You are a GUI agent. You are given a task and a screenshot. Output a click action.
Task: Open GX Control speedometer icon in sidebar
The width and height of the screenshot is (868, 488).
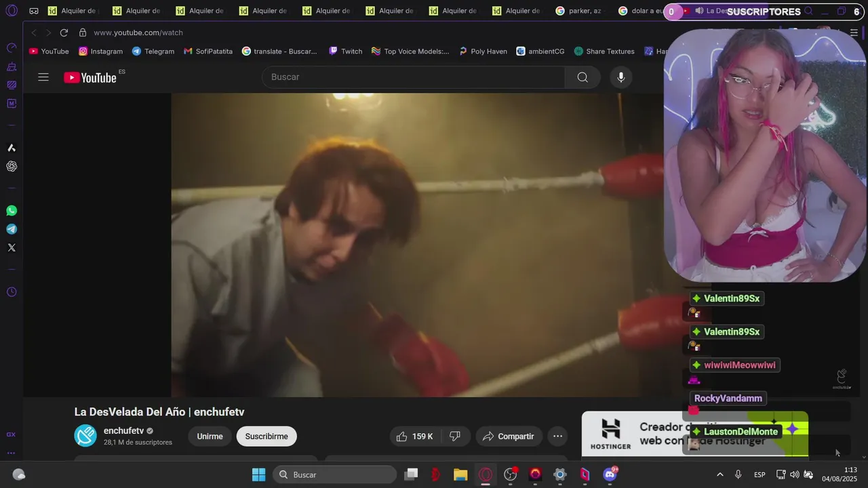coord(12,48)
